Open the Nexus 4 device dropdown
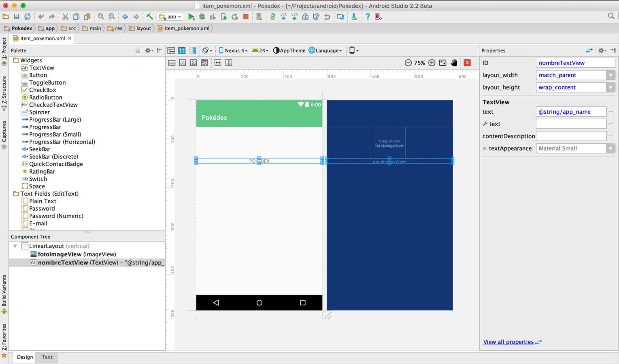The height and width of the screenshot is (364, 619). click(233, 51)
